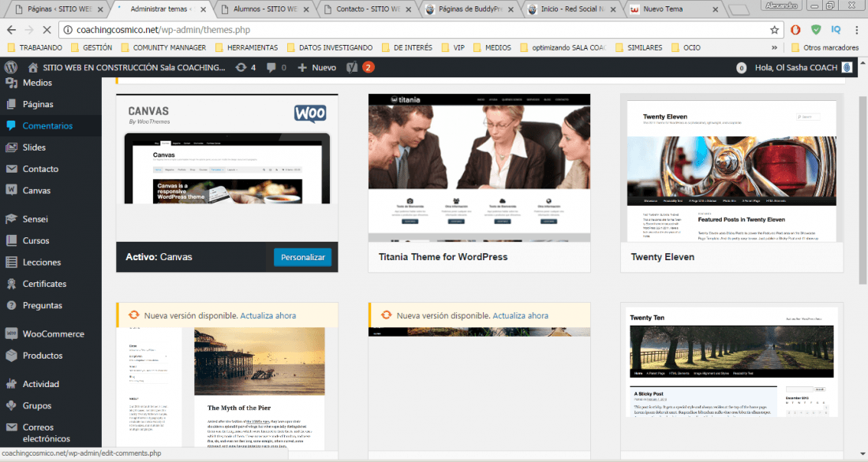Switch to the Contacto browser tab
This screenshot has height=462, width=868.
[369, 9]
